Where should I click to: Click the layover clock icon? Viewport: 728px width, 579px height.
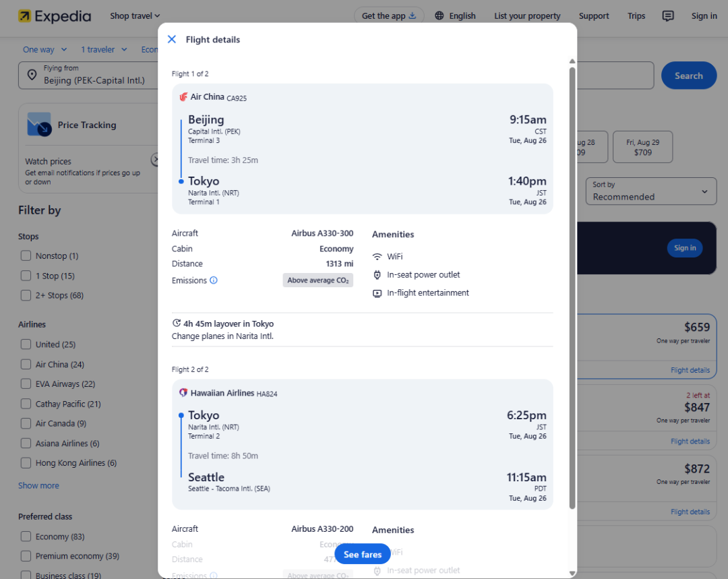pos(177,323)
